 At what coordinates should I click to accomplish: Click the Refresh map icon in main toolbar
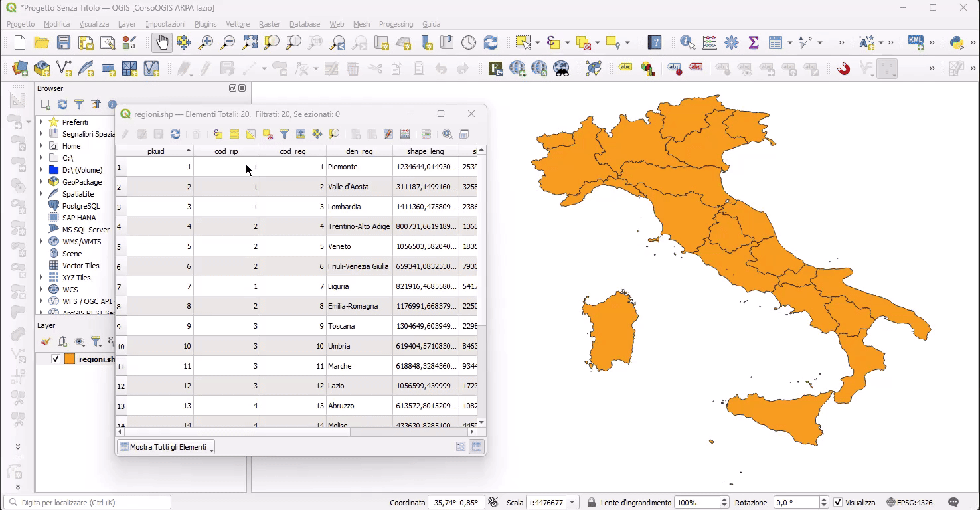[x=491, y=43]
